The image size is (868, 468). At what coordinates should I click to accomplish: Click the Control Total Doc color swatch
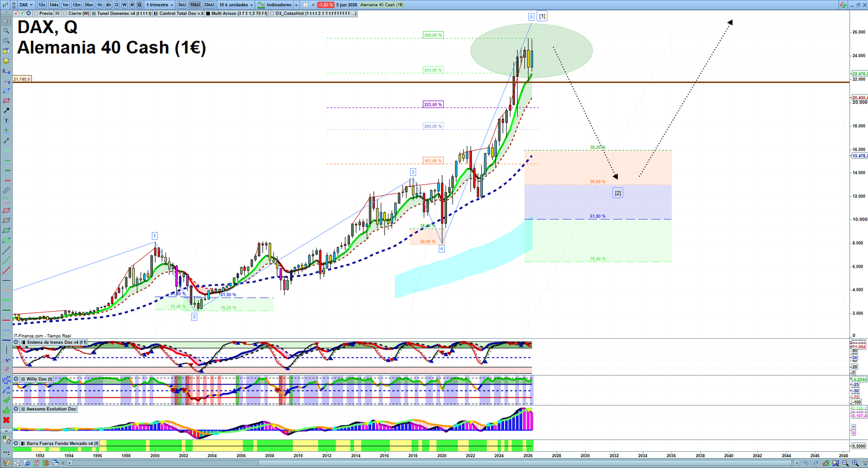pos(156,13)
